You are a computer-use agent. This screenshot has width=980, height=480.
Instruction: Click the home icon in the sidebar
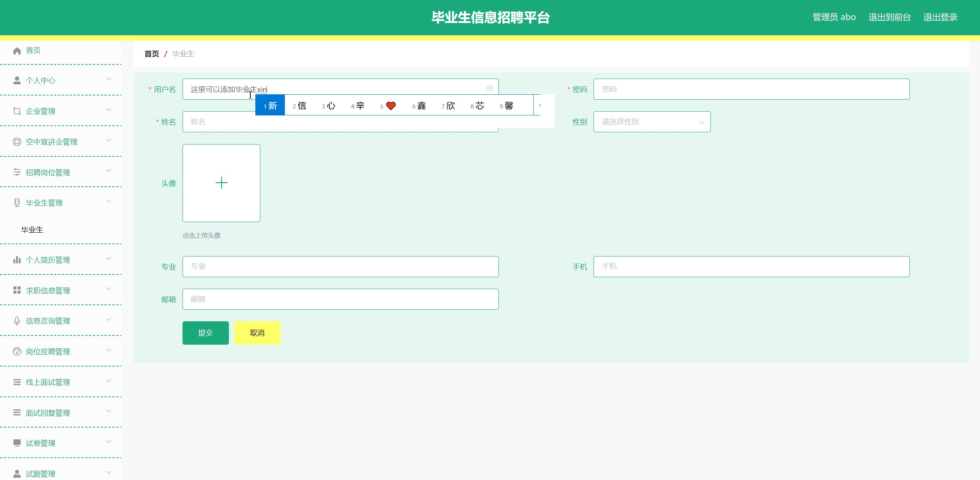point(17,51)
